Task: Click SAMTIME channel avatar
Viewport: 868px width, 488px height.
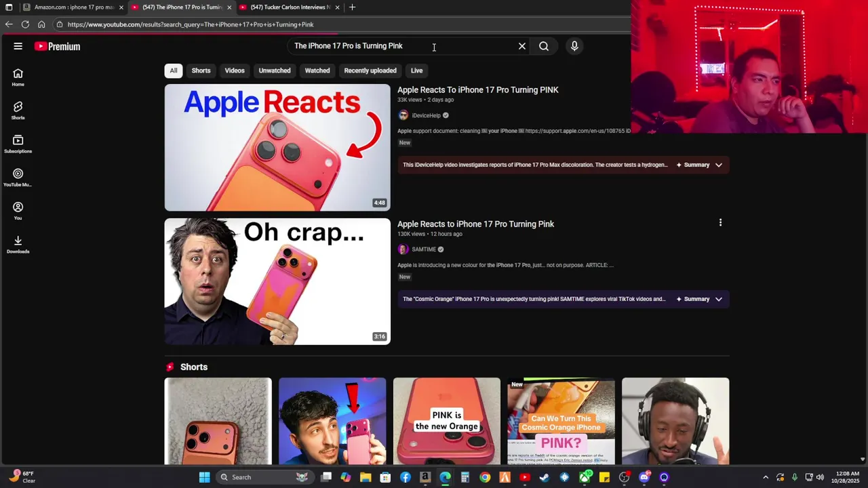Action: [x=403, y=249]
